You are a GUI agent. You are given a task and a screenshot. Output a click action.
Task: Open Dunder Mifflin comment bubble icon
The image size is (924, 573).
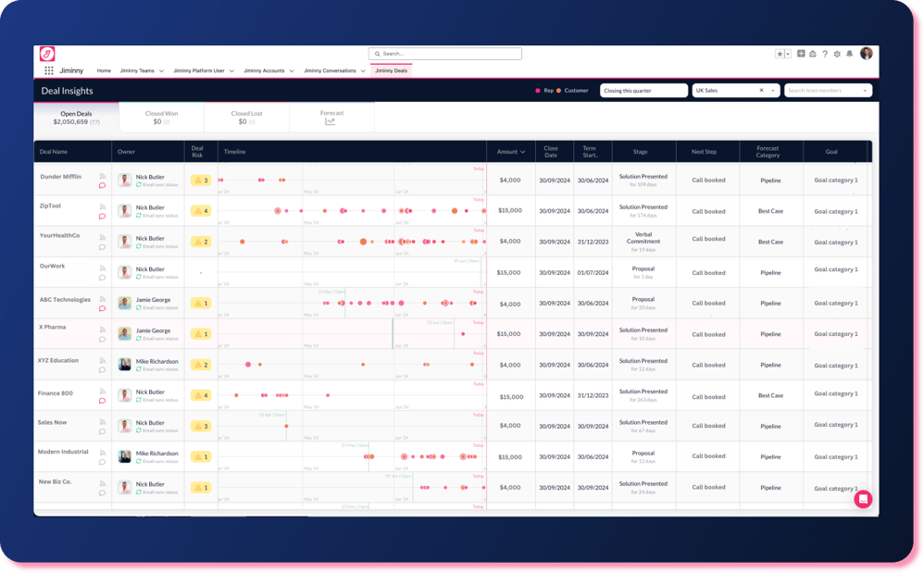[102, 185]
